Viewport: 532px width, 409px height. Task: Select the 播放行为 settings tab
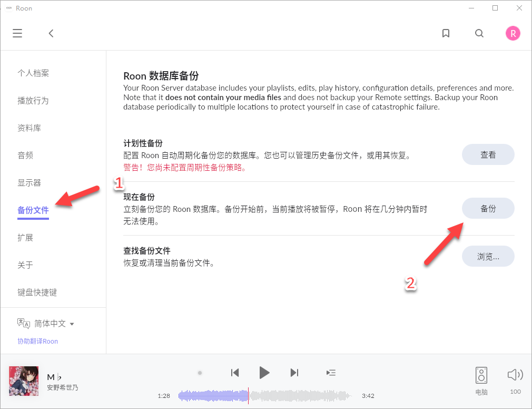[x=33, y=101]
